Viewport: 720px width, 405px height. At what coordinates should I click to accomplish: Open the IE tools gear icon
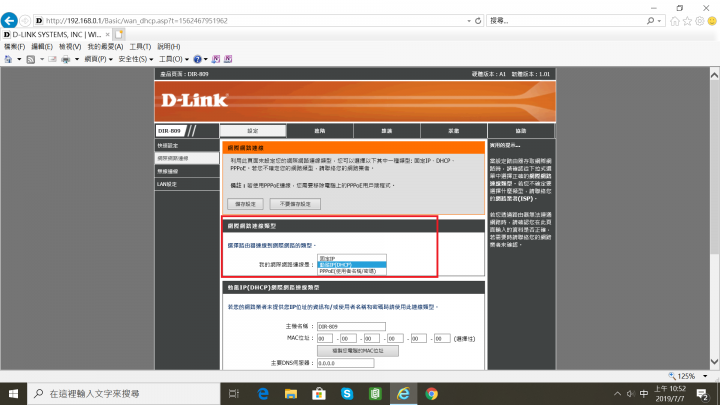click(x=699, y=21)
